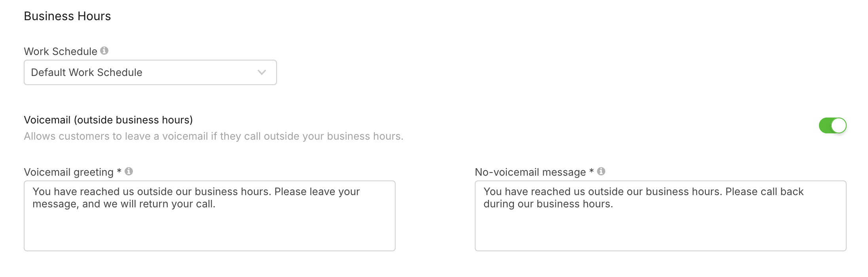
Task: Click the info icon next to Voicemail greeting
Action: [129, 171]
